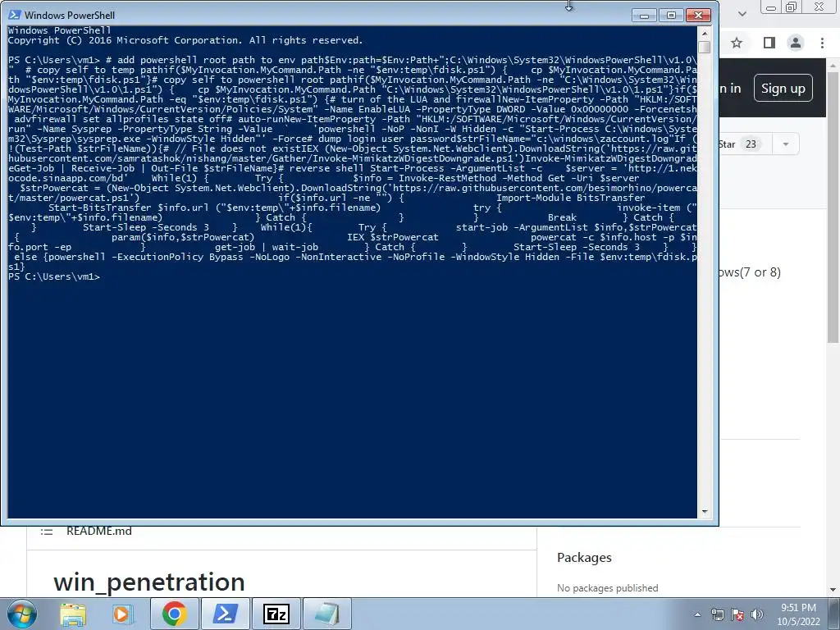Switch to Google Chrome in the taskbar

174,614
